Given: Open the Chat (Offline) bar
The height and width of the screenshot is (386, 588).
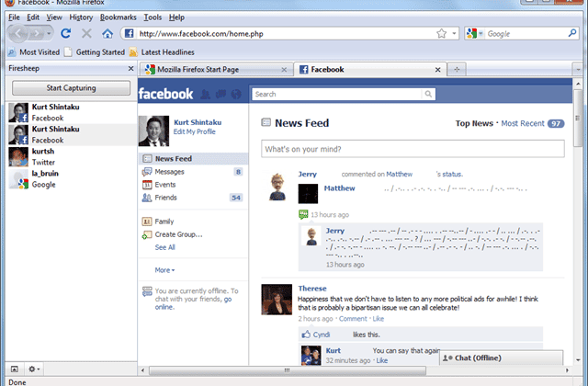Looking at the screenshot, I should pos(501,358).
